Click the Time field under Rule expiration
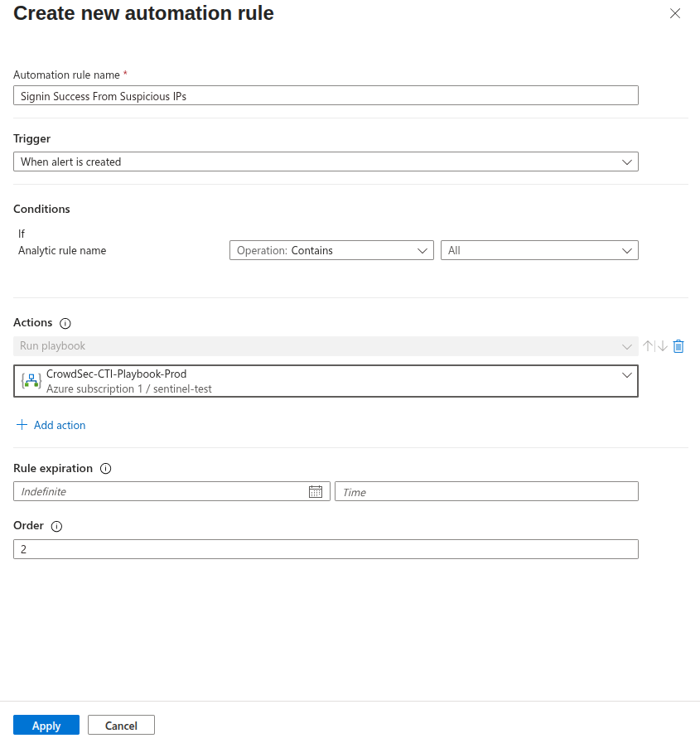Screen dimensions: 700x743 pos(486,491)
